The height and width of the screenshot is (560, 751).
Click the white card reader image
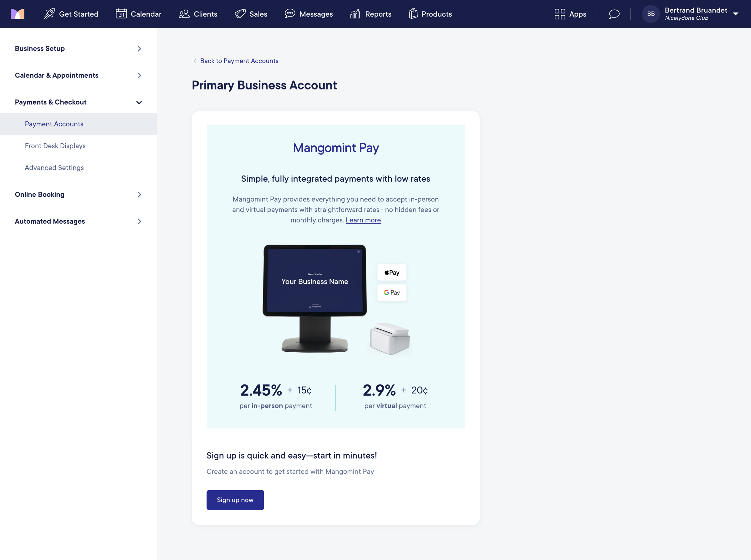tap(390, 339)
